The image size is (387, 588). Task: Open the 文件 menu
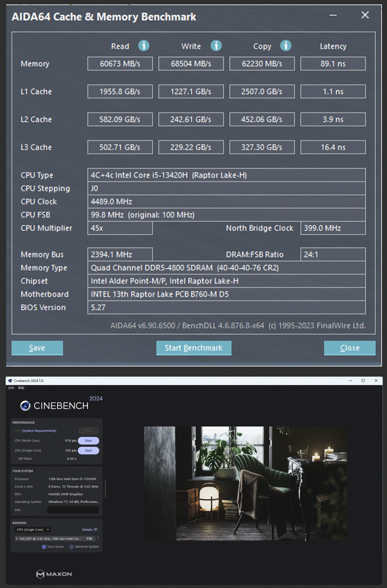(x=11, y=388)
